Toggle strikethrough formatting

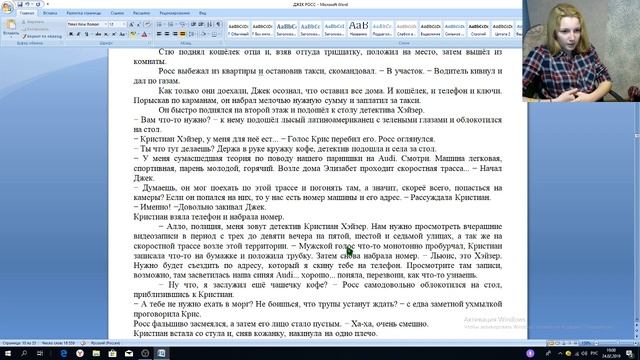[98, 34]
